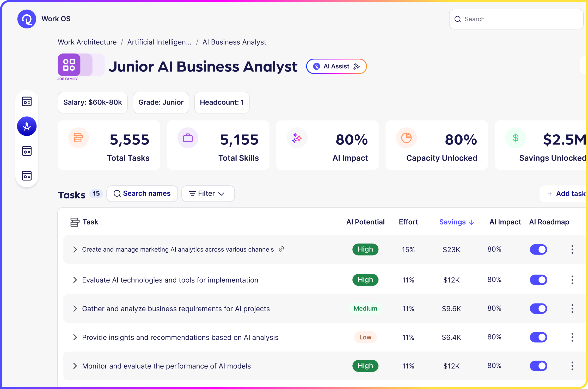Image resolution: width=588 pixels, height=389 pixels.
Task: Open the Filter dropdown
Action: coord(208,194)
